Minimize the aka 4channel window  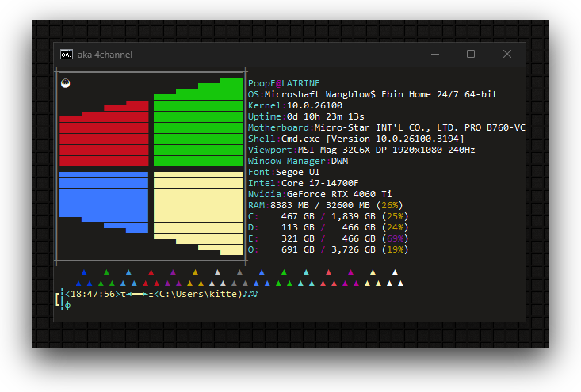435,54
